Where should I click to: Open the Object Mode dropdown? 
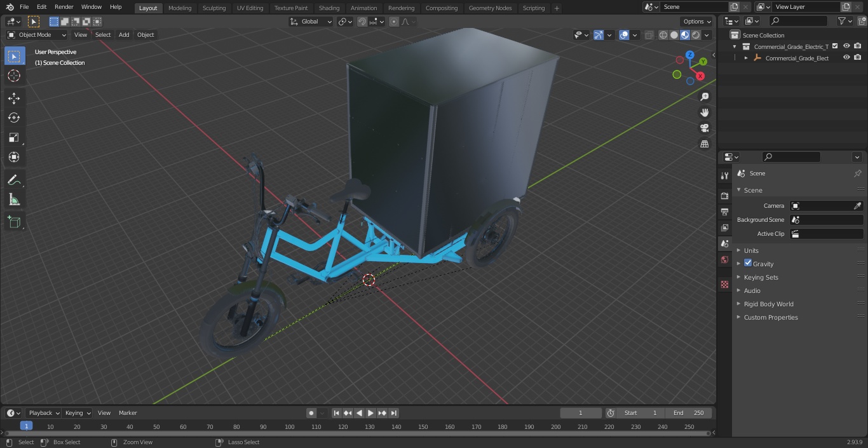[x=37, y=35]
